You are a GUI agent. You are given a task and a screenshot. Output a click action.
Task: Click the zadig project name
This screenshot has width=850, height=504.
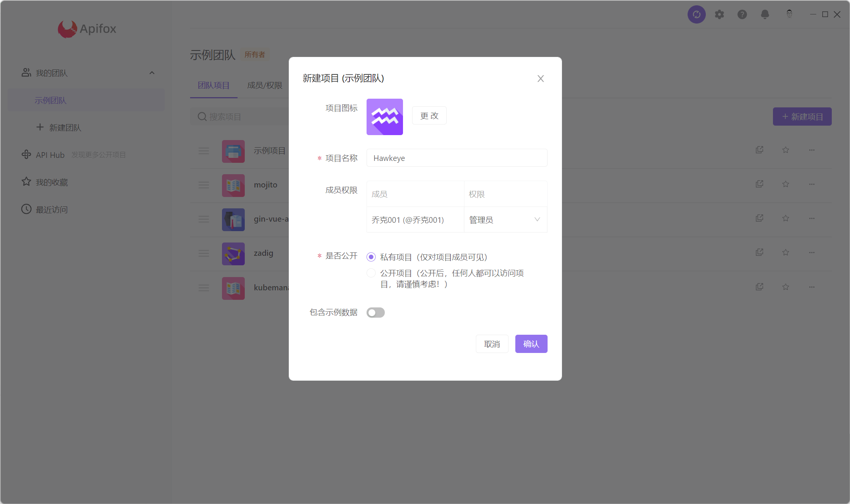tap(263, 253)
